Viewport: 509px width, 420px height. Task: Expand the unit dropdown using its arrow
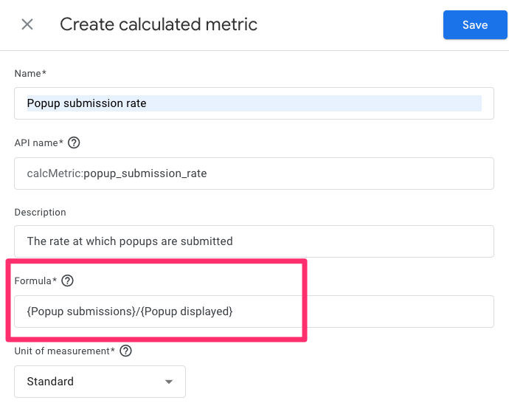coord(169,382)
